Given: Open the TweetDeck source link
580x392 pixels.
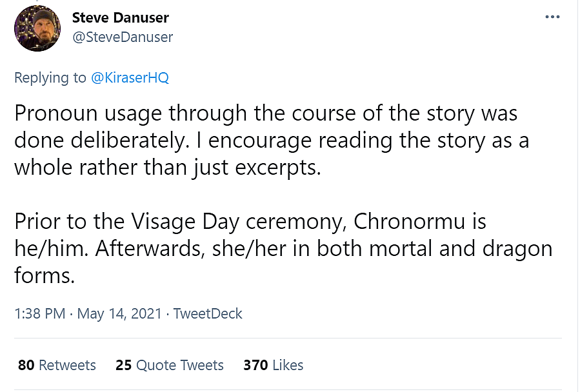Looking at the screenshot, I should click(208, 314).
